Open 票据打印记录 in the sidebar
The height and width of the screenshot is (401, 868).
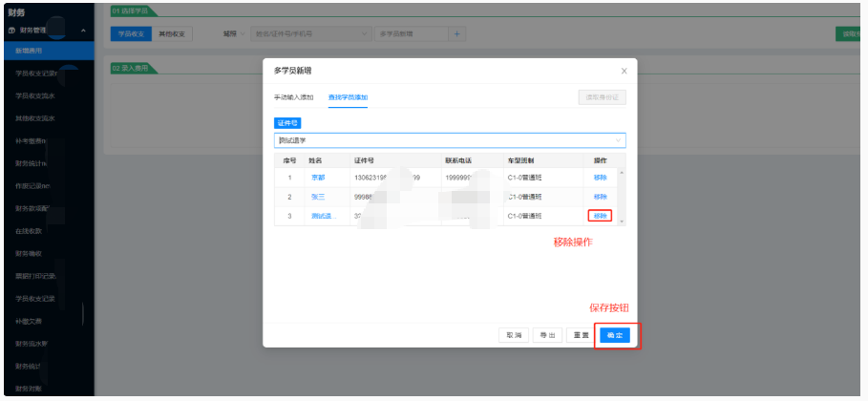pos(35,276)
